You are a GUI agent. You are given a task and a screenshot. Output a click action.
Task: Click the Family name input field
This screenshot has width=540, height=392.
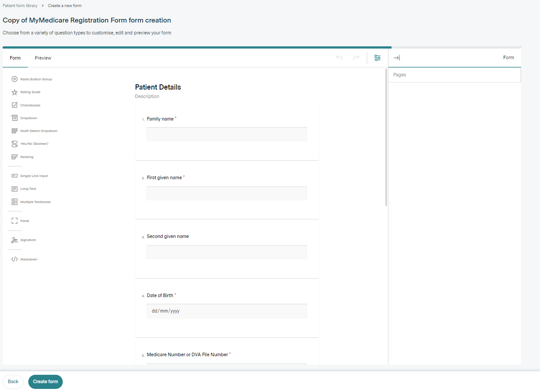(227, 134)
